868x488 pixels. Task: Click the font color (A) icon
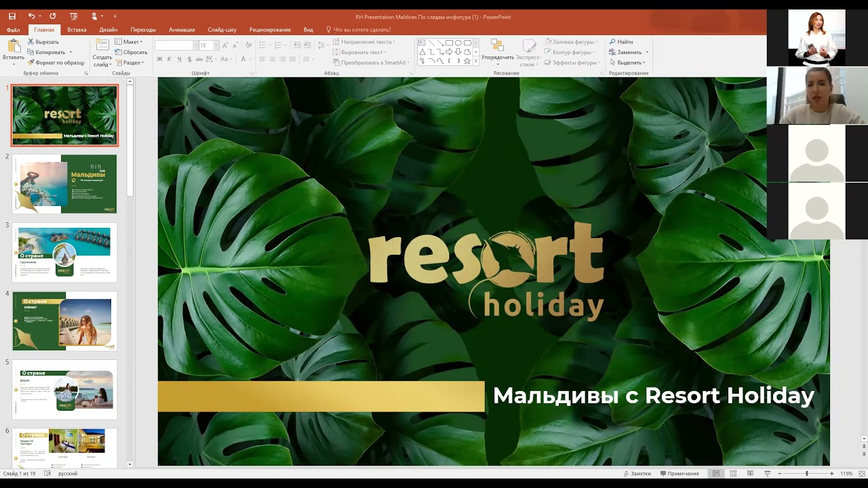pyautogui.click(x=243, y=60)
